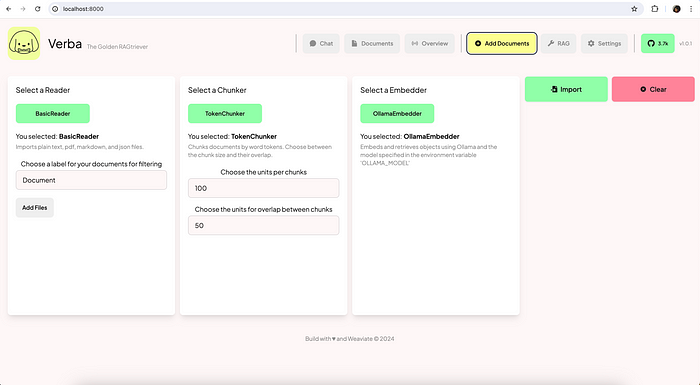Focus the document label input field
The height and width of the screenshot is (385, 700).
coord(92,180)
